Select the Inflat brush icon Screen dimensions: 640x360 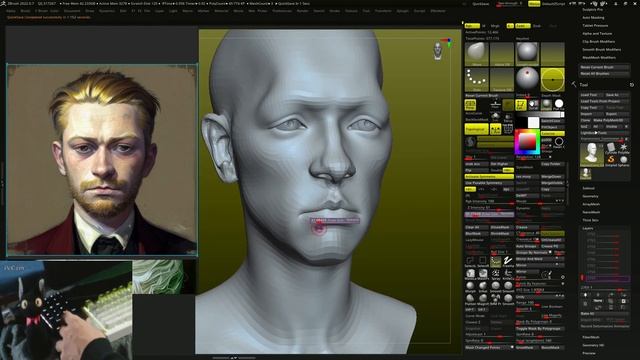pos(483,287)
